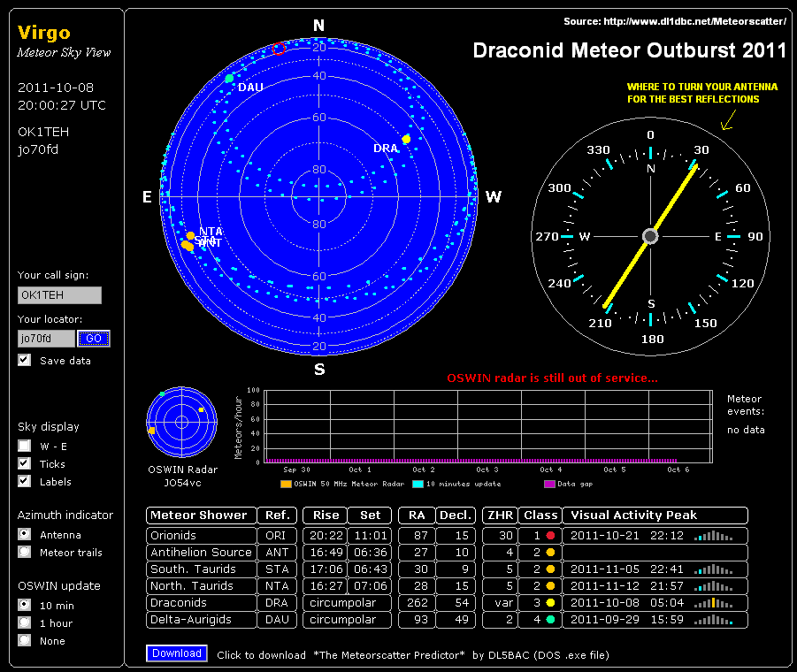Screen dimensions: 797x672
Task: Toggle the Labels checkbox
Action: [24, 481]
